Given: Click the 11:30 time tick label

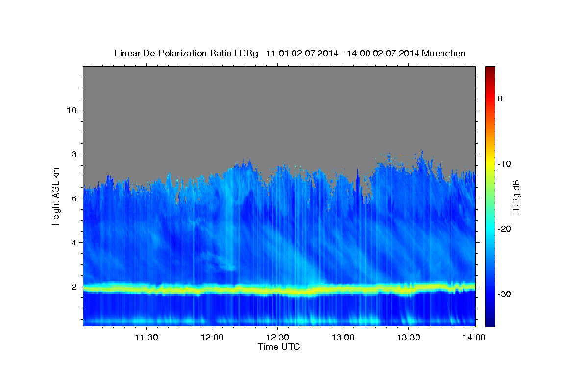Looking at the screenshot, I should tap(147, 337).
